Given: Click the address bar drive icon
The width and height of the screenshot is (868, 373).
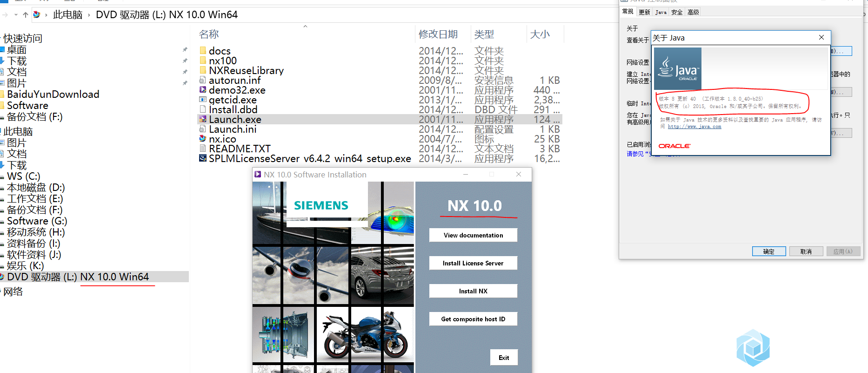Looking at the screenshot, I should pos(37,14).
